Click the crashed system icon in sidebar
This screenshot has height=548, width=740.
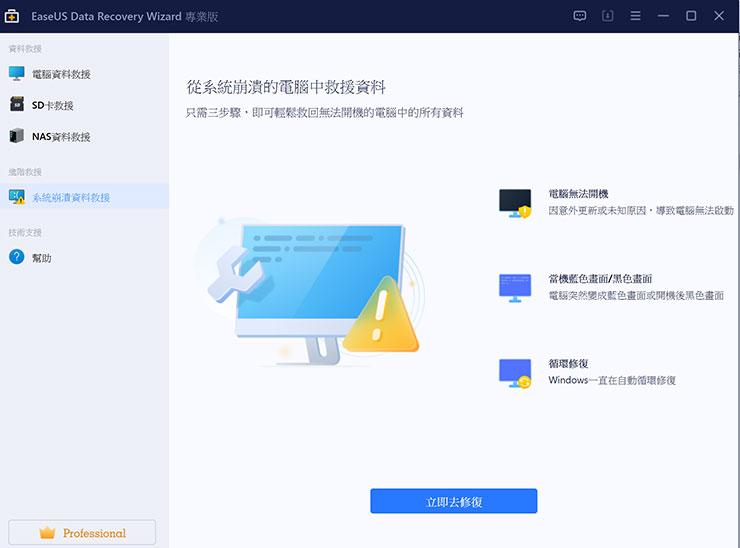click(x=17, y=197)
